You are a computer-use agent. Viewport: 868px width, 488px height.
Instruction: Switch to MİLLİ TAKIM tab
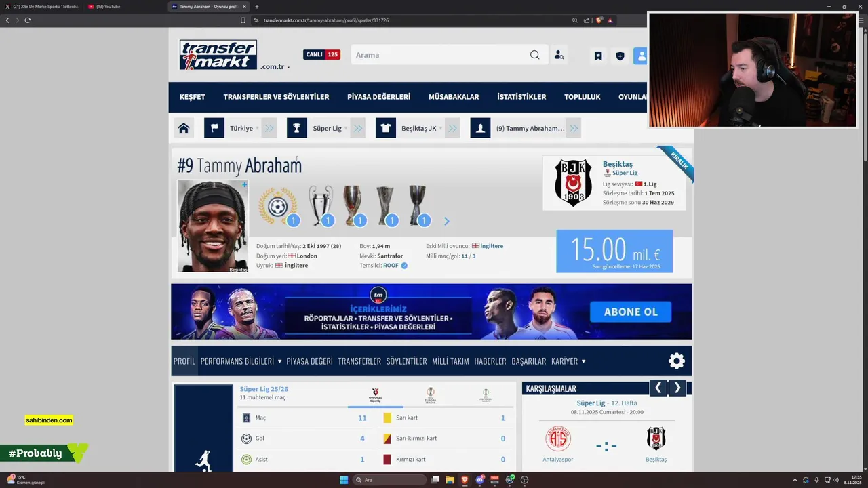450,361
